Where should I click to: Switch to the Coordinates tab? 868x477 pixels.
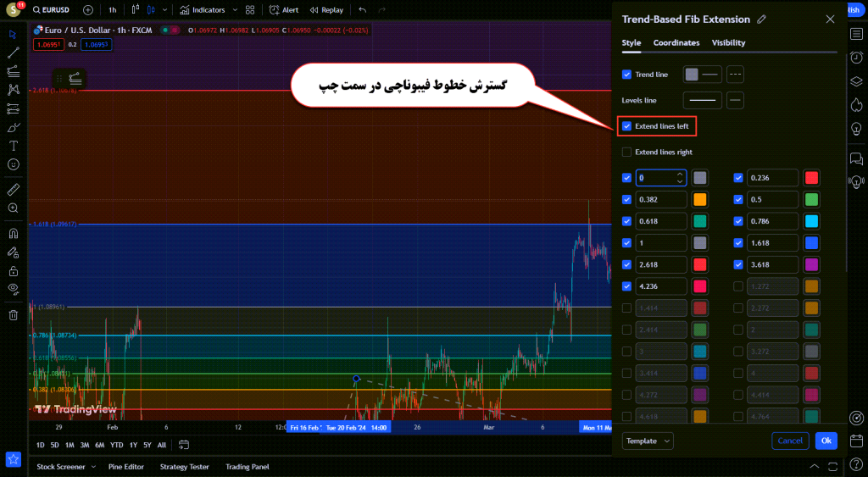pos(676,42)
